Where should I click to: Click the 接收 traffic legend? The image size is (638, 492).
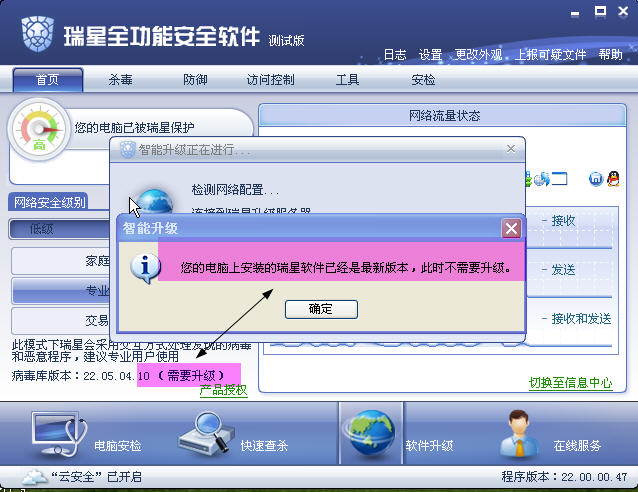(563, 221)
